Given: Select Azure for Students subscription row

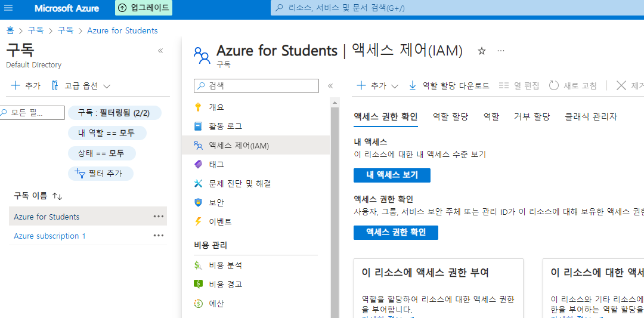Looking at the screenshot, I should tap(88, 216).
